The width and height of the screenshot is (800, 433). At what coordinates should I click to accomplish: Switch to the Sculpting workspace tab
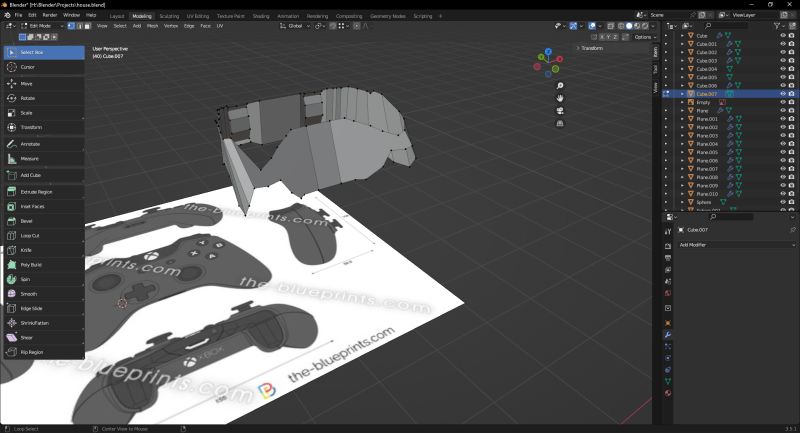(169, 16)
